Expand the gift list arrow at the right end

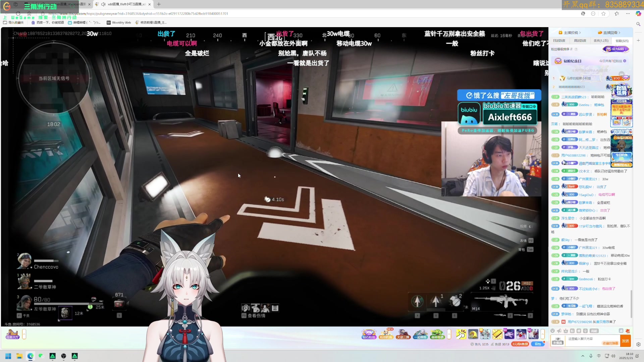coord(542,334)
